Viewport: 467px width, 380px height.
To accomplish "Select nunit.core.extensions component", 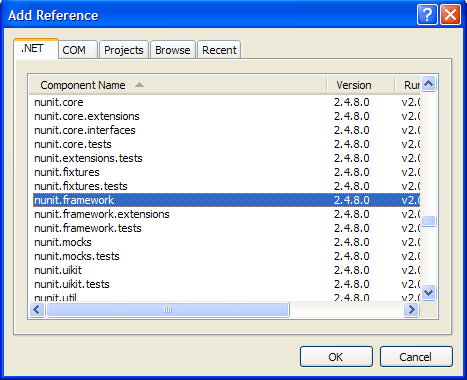I will tap(87, 116).
